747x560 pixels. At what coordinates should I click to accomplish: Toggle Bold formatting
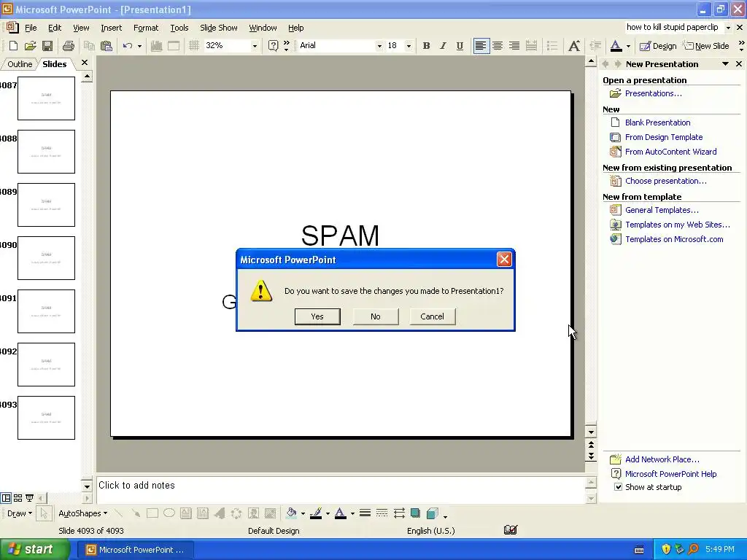[x=426, y=46]
